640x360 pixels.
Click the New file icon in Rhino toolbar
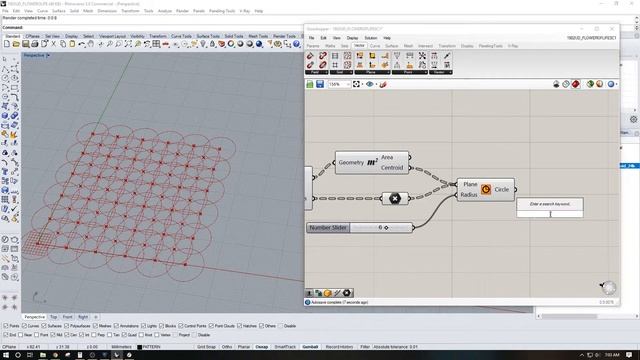click(7, 44)
